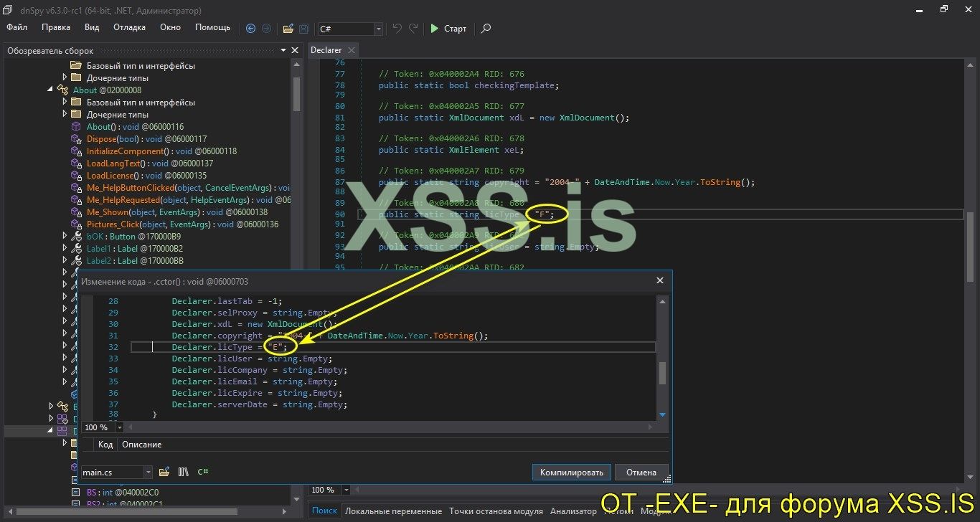
Task: Open the Обозреватель сборок panel options arrow
Action: tap(283, 51)
